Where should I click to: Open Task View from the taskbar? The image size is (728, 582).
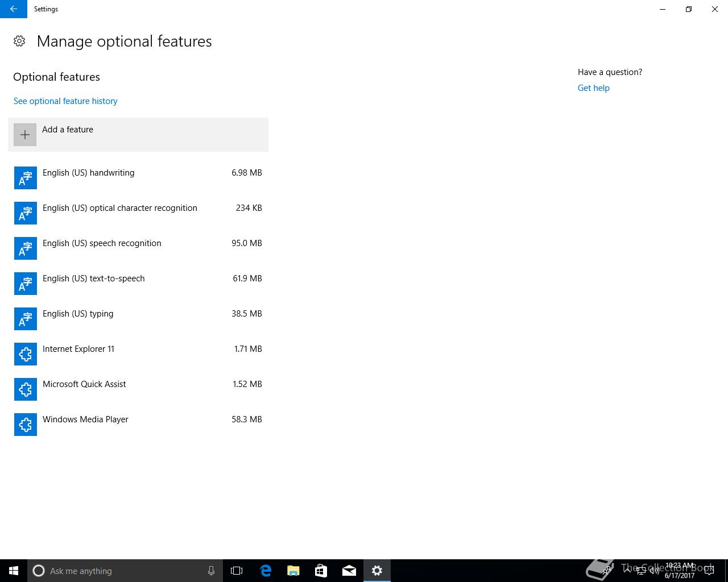[237, 571]
